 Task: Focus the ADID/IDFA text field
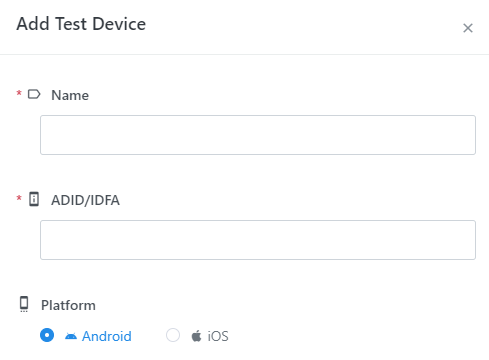(x=258, y=240)
